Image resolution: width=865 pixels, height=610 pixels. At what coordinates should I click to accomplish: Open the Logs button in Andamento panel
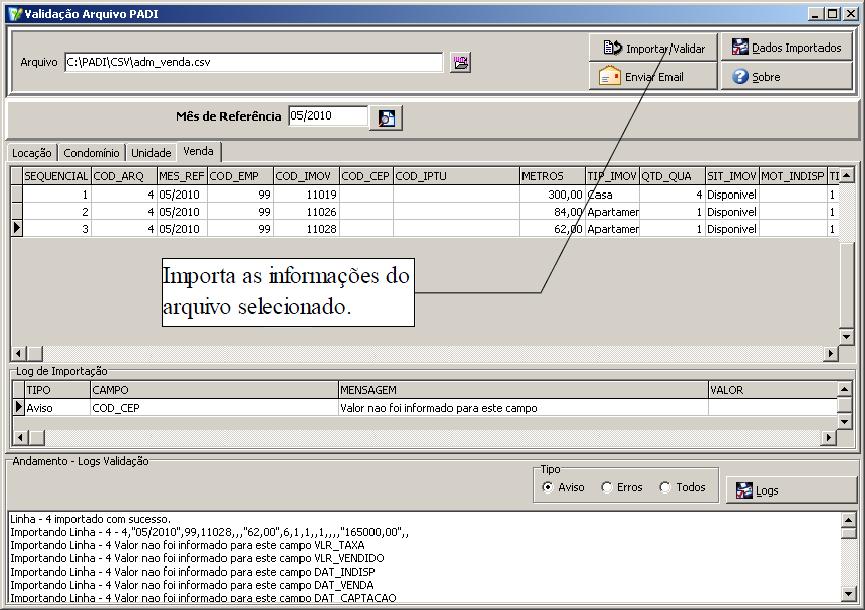pyautogui.click(x=790, y=490)
